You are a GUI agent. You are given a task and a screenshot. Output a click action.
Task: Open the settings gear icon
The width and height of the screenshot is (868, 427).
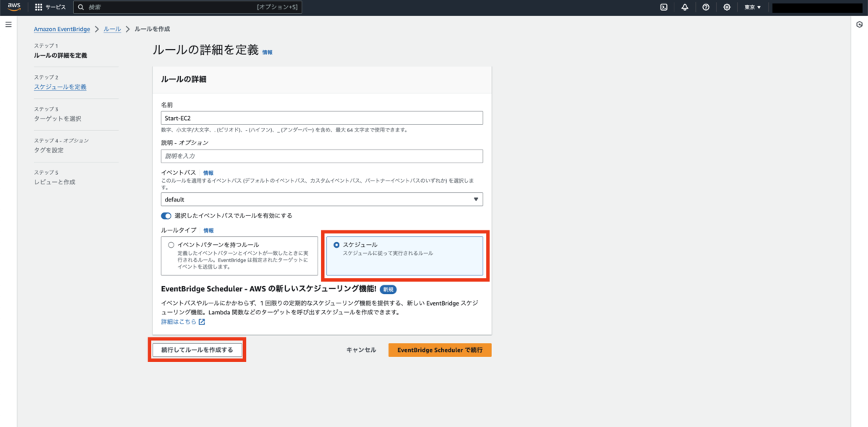pyautogui.click(x=727, y=7)
